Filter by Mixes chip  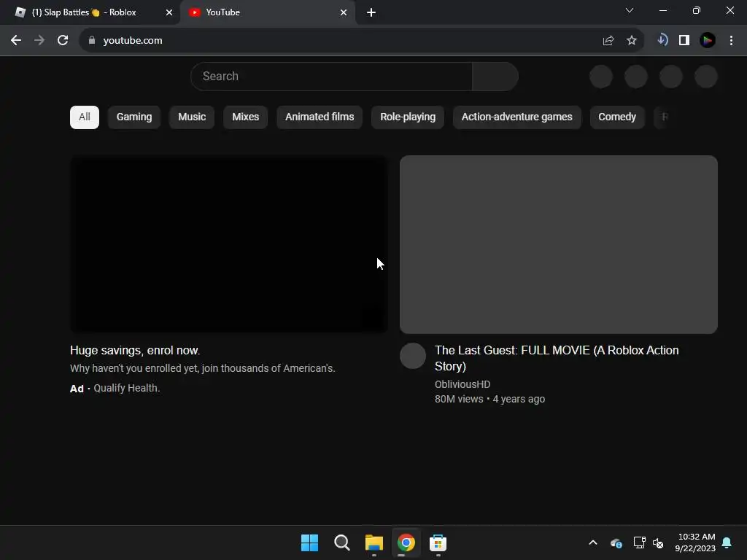[245, 117]
